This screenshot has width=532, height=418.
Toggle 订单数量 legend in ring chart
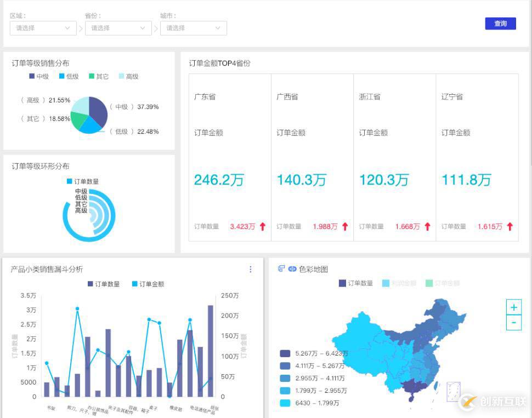[x=83, y=181]
